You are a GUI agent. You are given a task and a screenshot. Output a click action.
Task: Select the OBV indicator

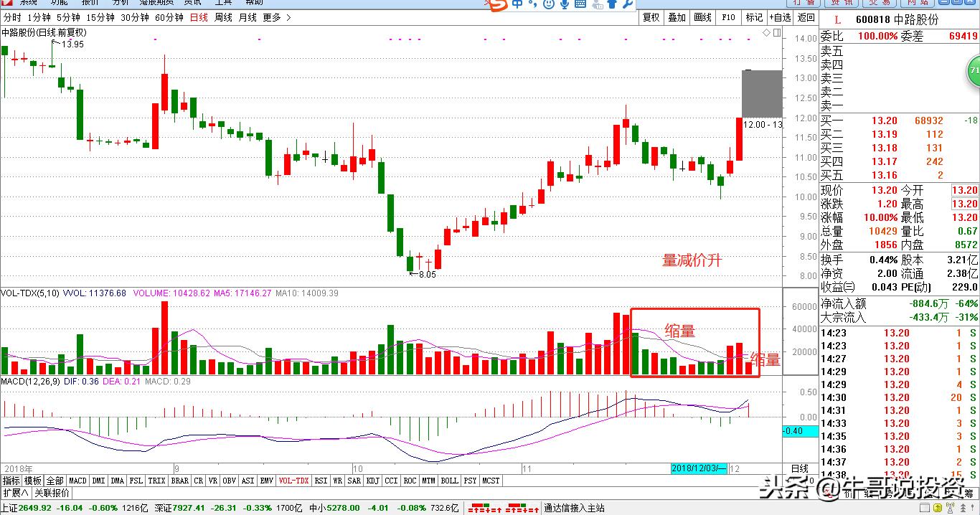pos(230,481)
